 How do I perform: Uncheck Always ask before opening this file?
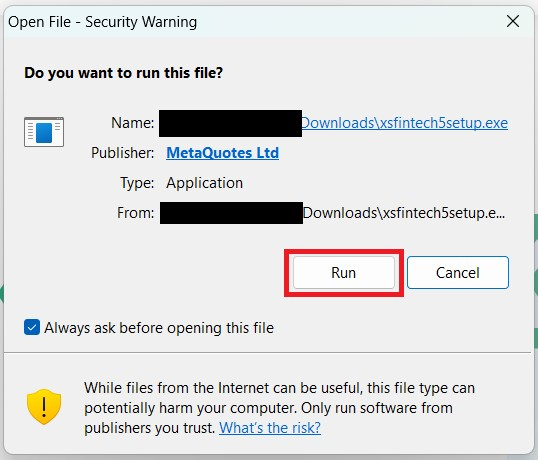pos(32,327)
